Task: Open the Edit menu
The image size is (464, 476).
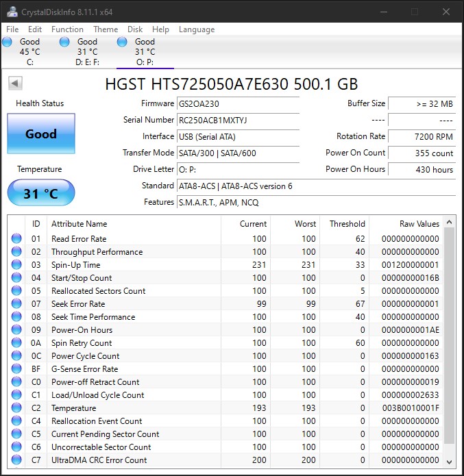Action: tap(35, 29)
